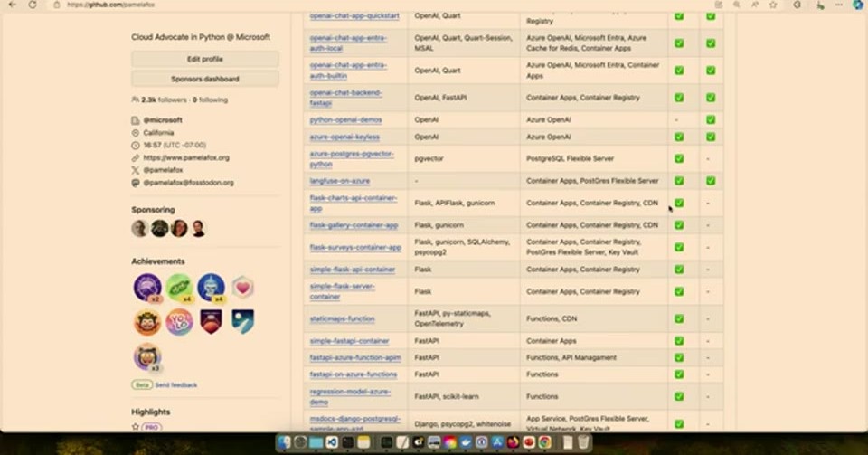Open the Sponsors dashboard button
Screen dimensions: 868x455
pos(205,80)
